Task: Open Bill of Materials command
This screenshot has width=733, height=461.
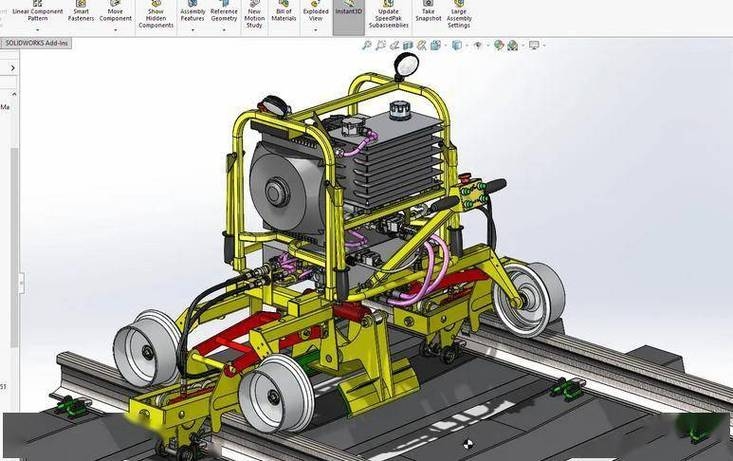Action: 284,14
